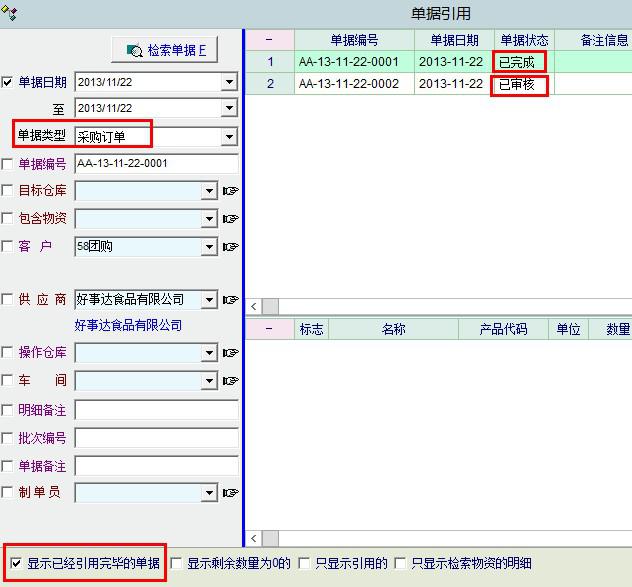Select row AA-13-11-22-0002 in the grid
This screenshot has height=587, width=632.
pos(344,85)
